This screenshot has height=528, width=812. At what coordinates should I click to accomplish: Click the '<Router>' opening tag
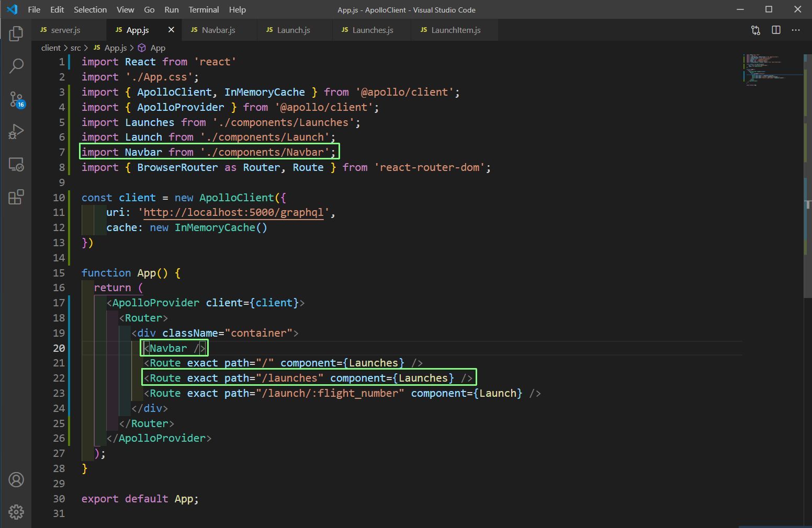point(143,318)
